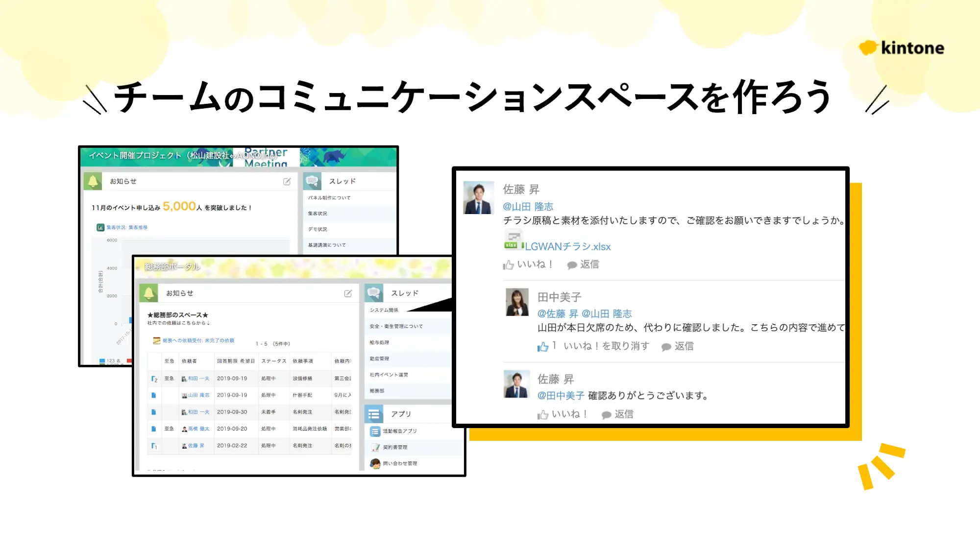Click edit icon in event project お知らせ
Screen dimensions: 980x551
287,182
